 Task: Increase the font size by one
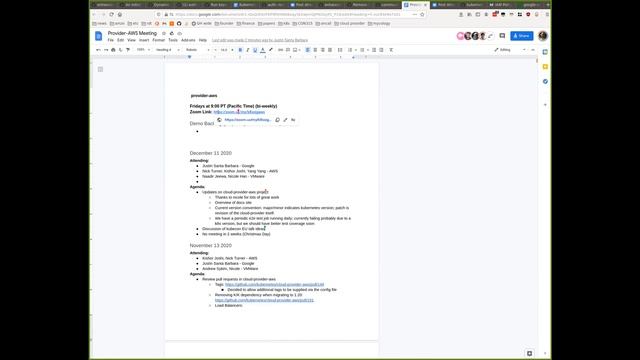[x=232, y=50]
